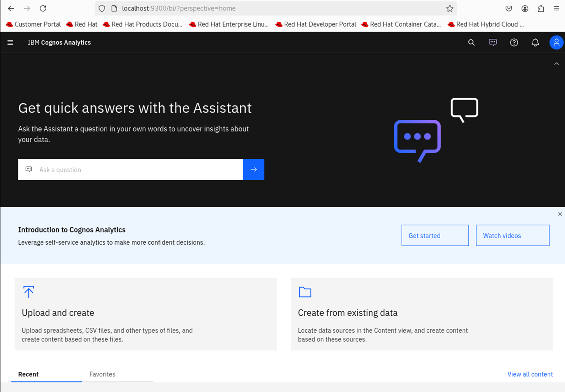Image resolution: width=565 pixels, height=392 pixels.
Task: Open the Red Hat bookmark
Action: [82, 24]
